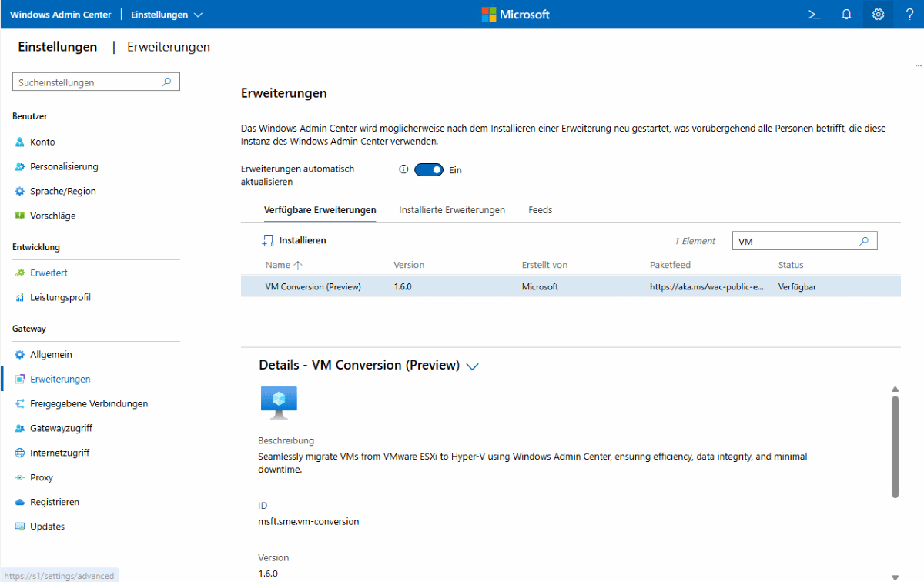Click the details pane vertical scrollbar
The image size is (924, 582).
click(895, 447)
